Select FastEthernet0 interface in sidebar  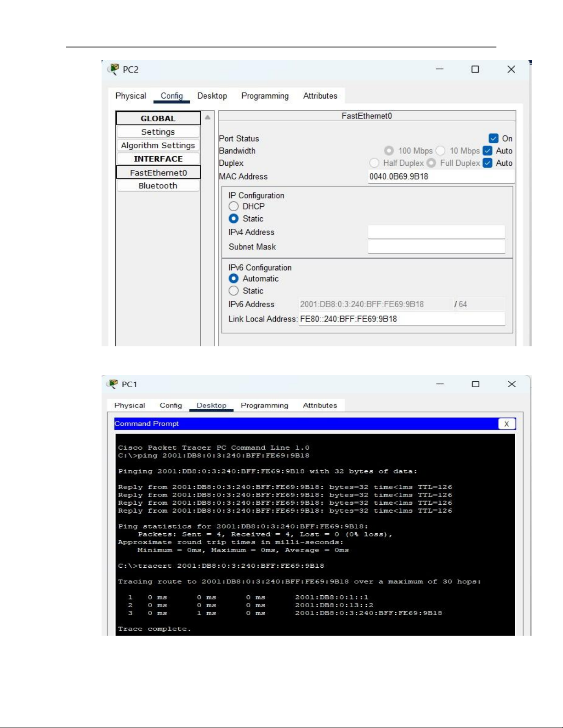pyautogui.click(x=158, y=172)
